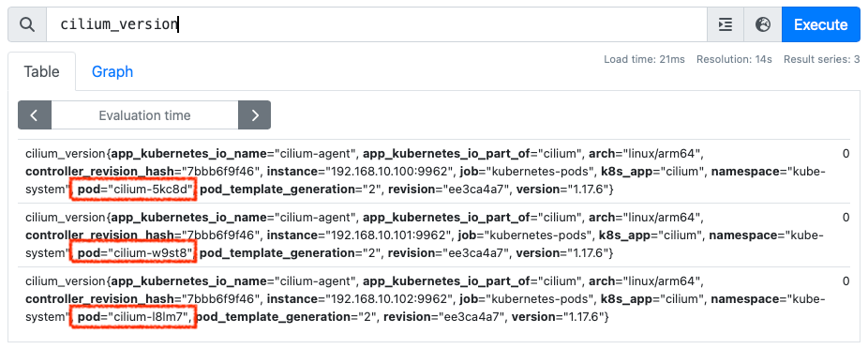The width and height of the screenshot is (868, 349).
Task: Click revision="ee3ca4a7" in cilium-5kc8d row
Action: 448,190
